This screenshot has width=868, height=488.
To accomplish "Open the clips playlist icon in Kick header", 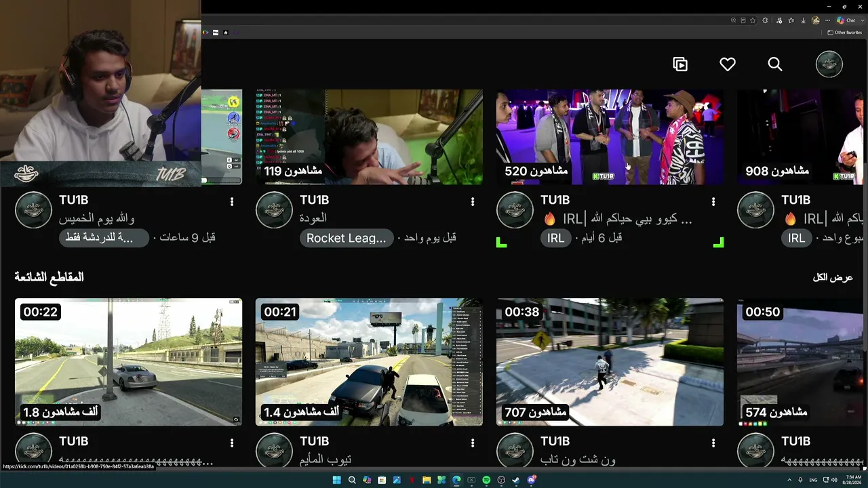I will tap(680, 64).
